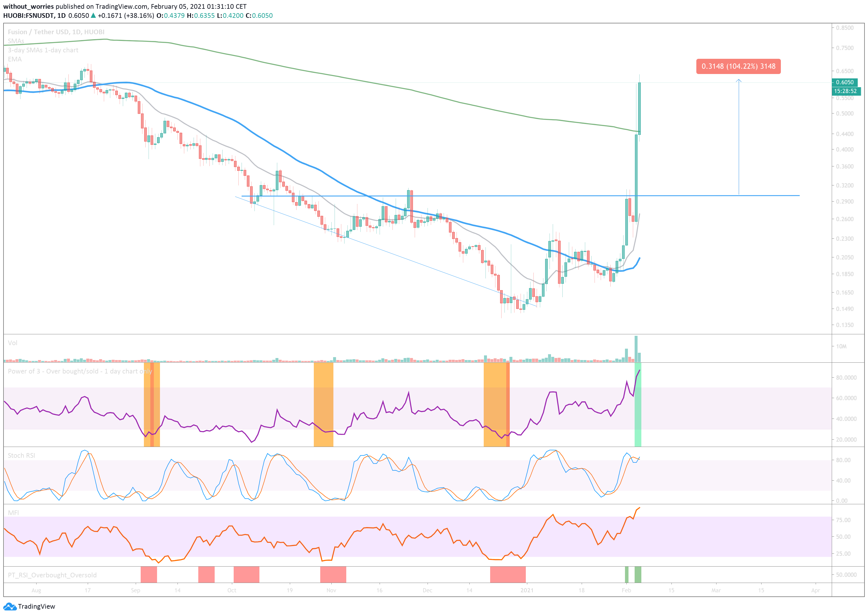Screen dimensions: 868x616
Task: Click the 60.0000 level on Power of 3 axis
Action: pyautogui.click(x=846, y=398)
